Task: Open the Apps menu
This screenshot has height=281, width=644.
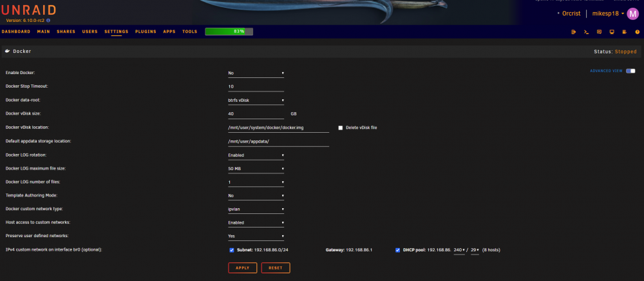Action: [x=169, y=32]
